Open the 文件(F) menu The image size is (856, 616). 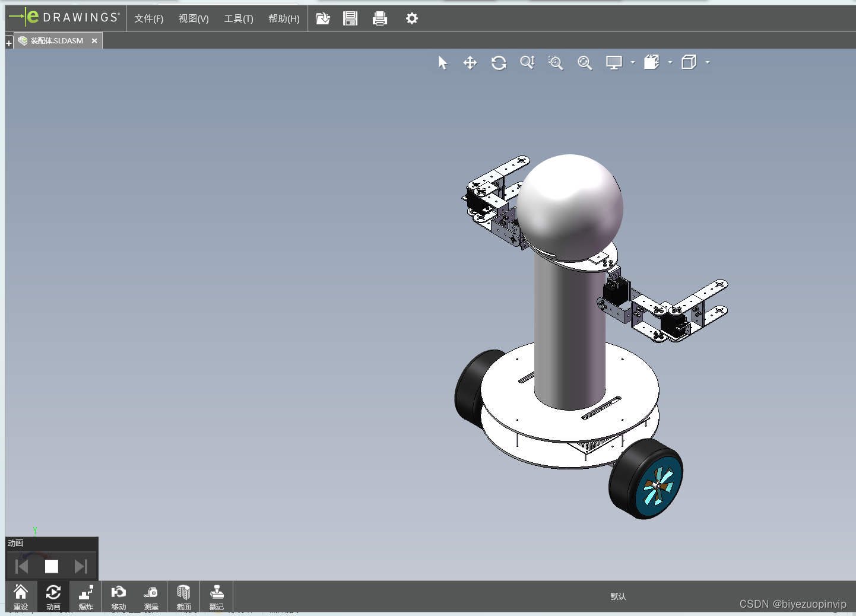point(148,18)
